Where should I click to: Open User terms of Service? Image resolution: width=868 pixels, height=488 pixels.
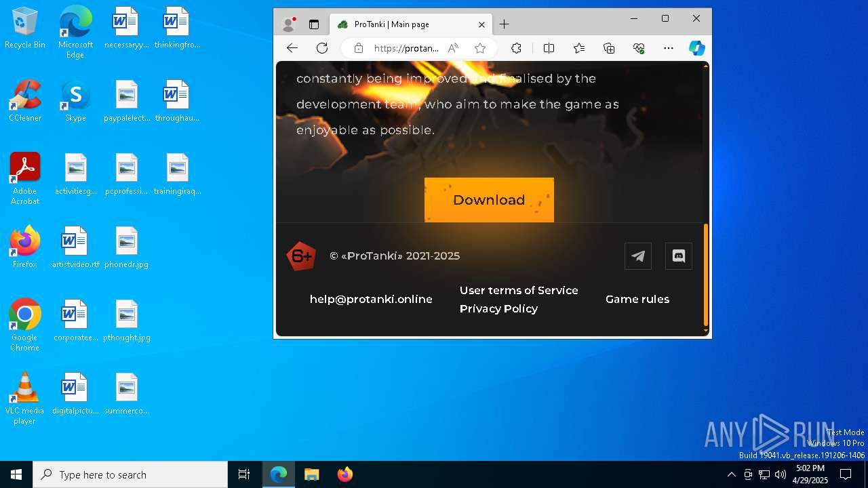pos(519,290)
